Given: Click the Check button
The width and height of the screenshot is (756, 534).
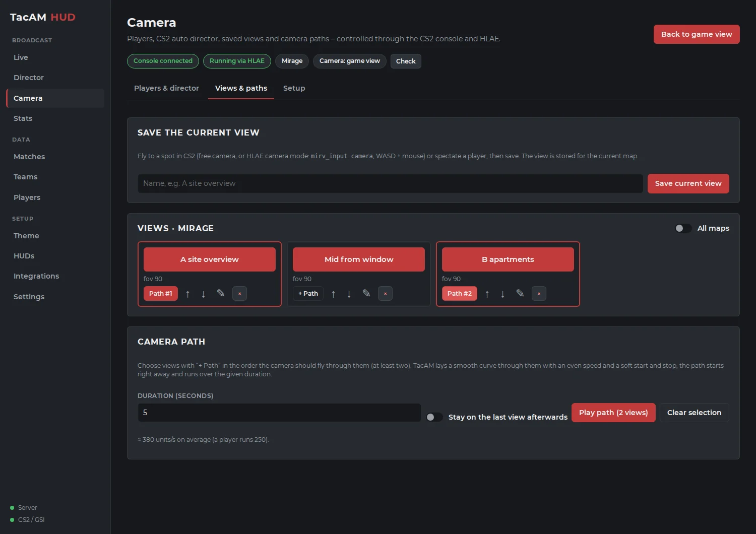Looking at the screenshot, I should [406, 61].
